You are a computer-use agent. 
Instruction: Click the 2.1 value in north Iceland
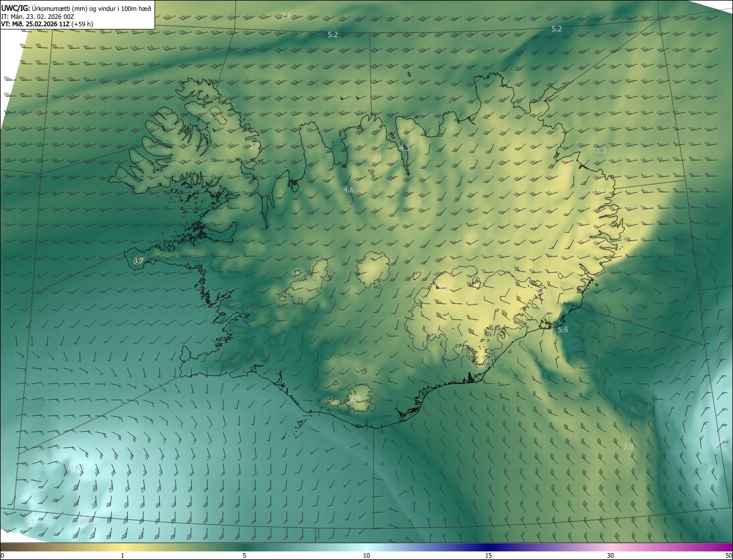point(376,158)
